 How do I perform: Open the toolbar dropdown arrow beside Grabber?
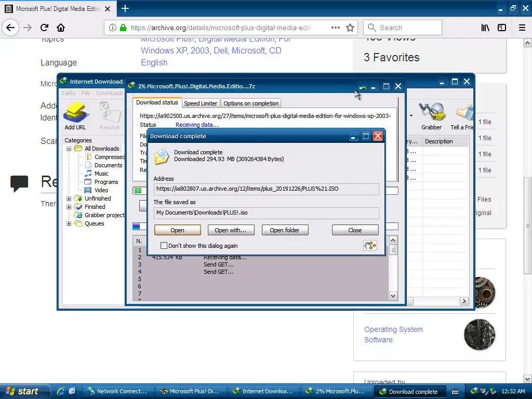coord(411,116)
